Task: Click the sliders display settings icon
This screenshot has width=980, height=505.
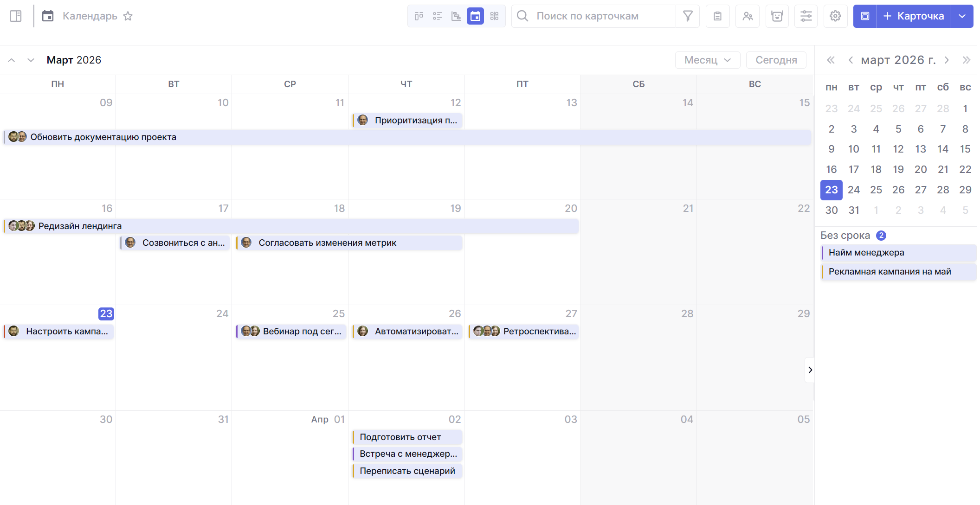Action: pyautogui.click(x=806, y=16)
